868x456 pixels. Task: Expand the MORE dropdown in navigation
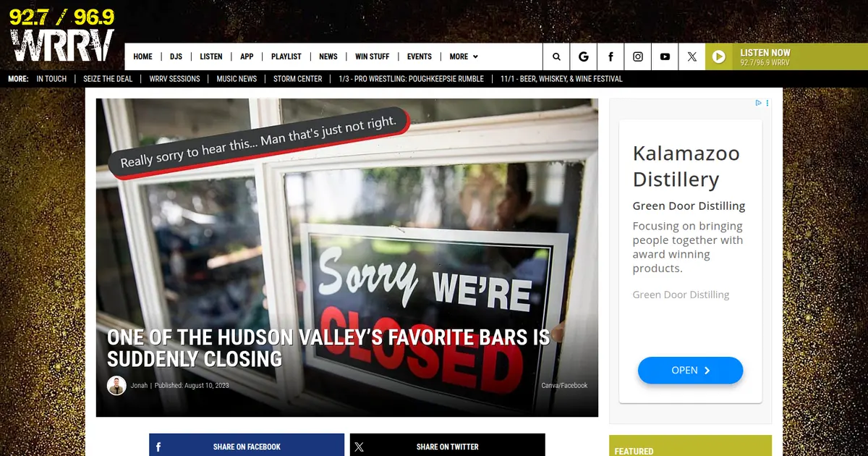(x=464, y=56)
